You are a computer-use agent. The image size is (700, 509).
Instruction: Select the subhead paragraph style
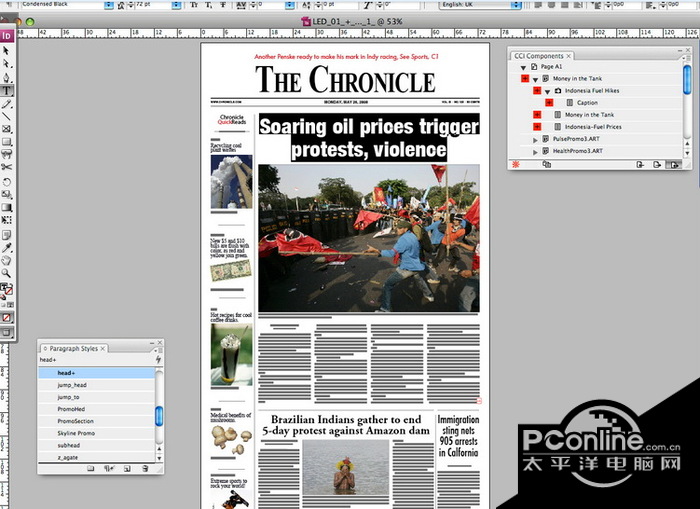(x=96, y=445)
